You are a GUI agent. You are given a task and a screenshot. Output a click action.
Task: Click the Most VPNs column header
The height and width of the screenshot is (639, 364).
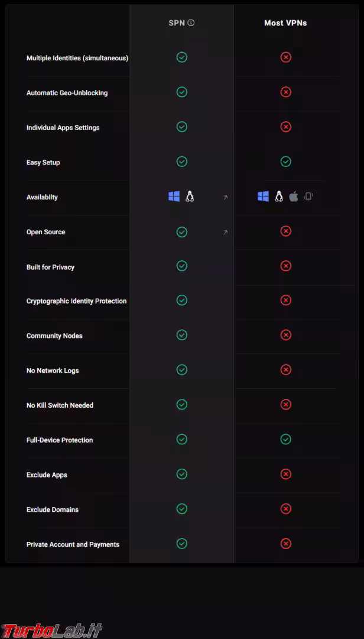tap(285, 23)
